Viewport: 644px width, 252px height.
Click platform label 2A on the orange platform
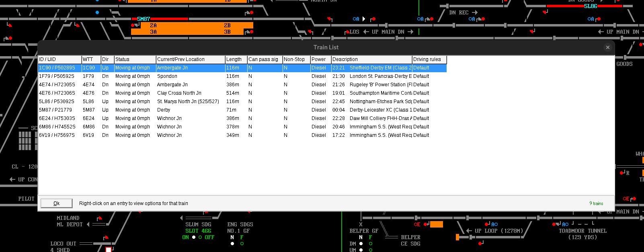[x=153, y=25]
